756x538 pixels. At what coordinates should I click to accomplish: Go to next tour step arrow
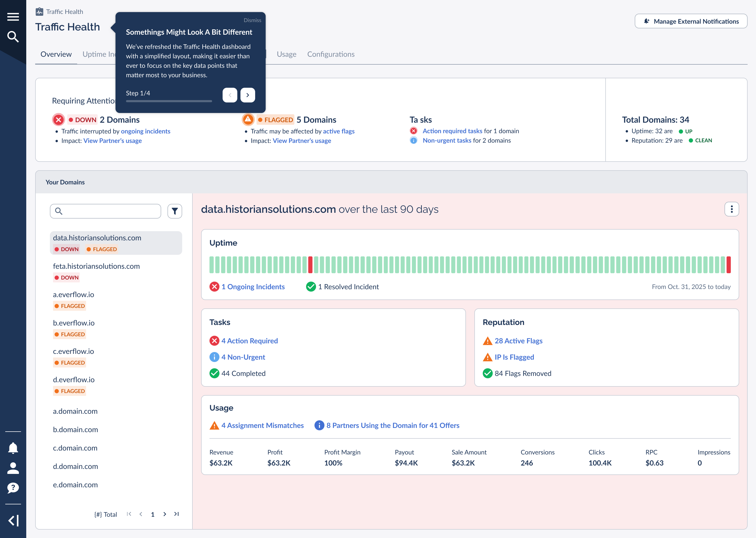248,95
